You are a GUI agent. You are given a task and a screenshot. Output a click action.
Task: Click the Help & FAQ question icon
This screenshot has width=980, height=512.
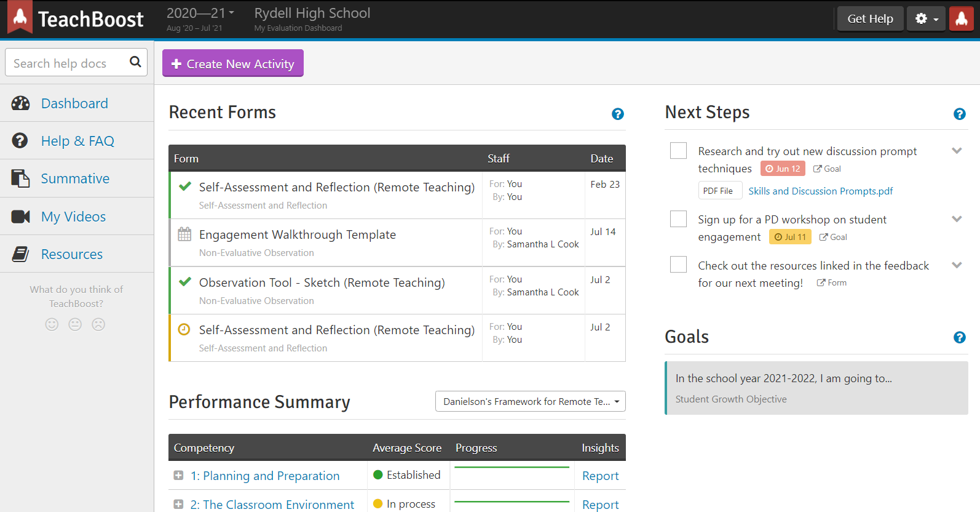coord(20,141)
